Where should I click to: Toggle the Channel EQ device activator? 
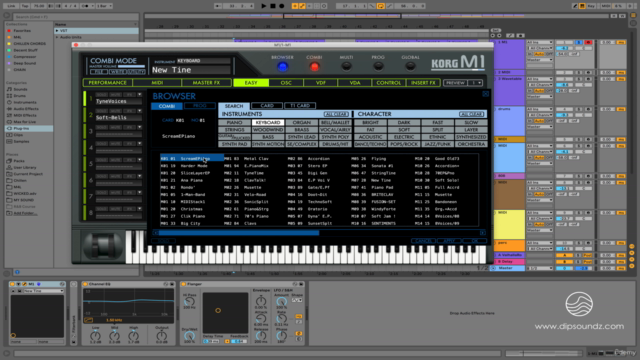click(x=85, y=284)
